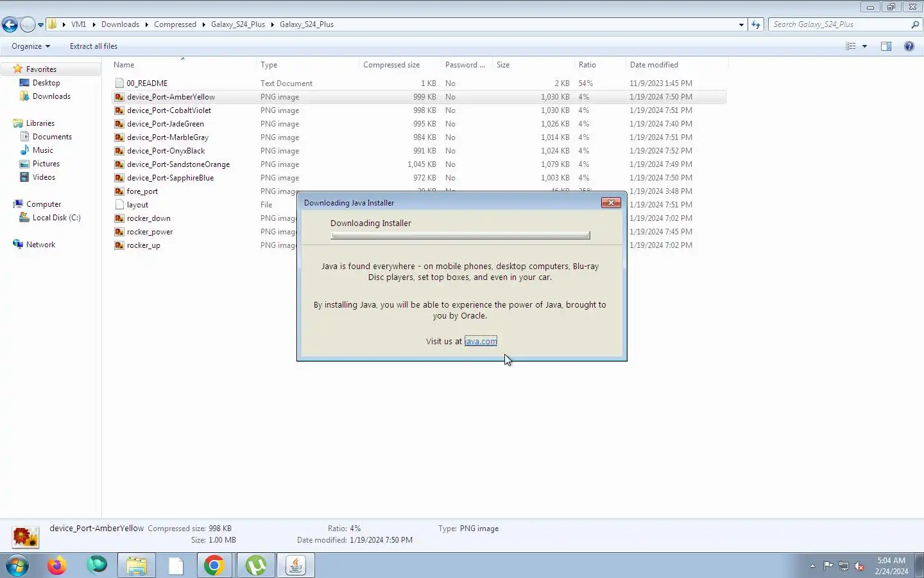
Task: Open the recent pages dropdown arrow
Action: point(40,25)
